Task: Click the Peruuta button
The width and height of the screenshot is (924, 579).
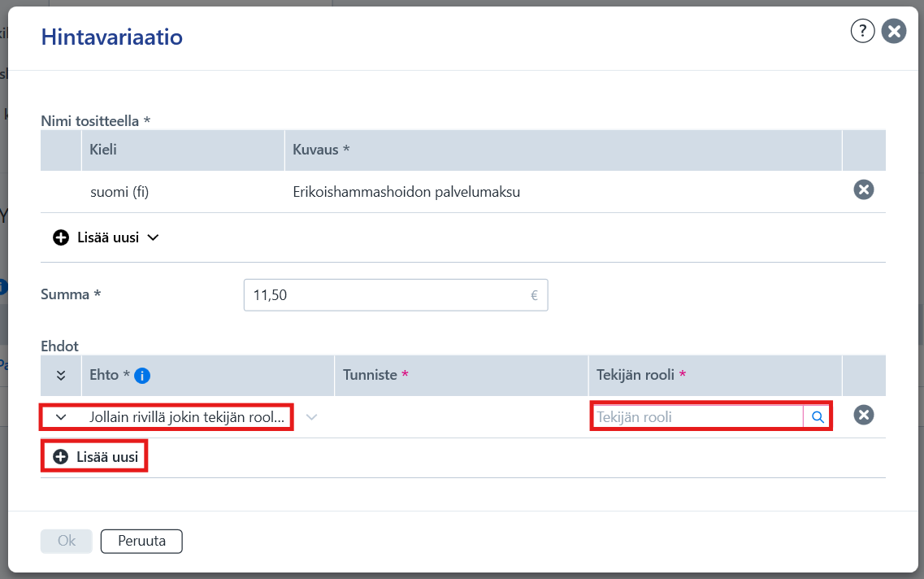Action: point(141,541)
